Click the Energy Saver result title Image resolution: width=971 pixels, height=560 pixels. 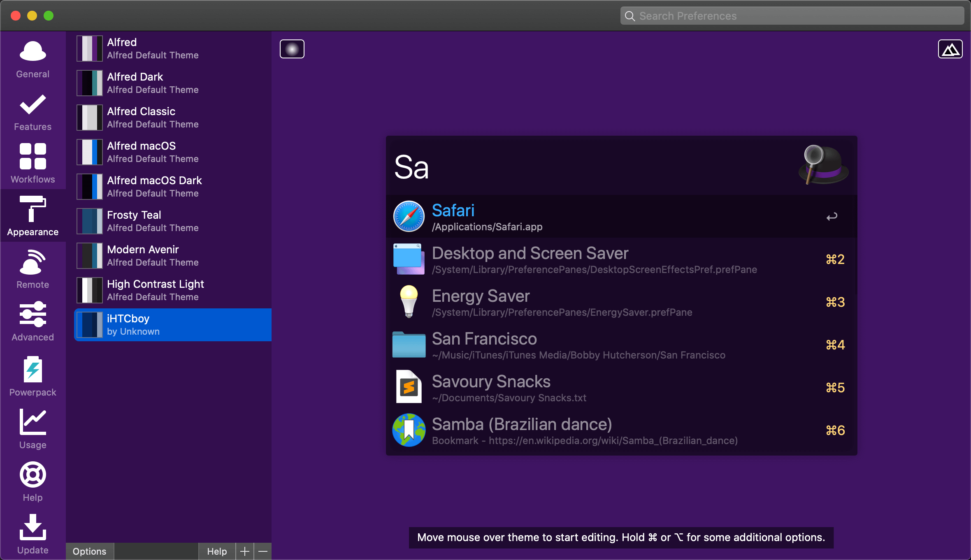point(481,296)
